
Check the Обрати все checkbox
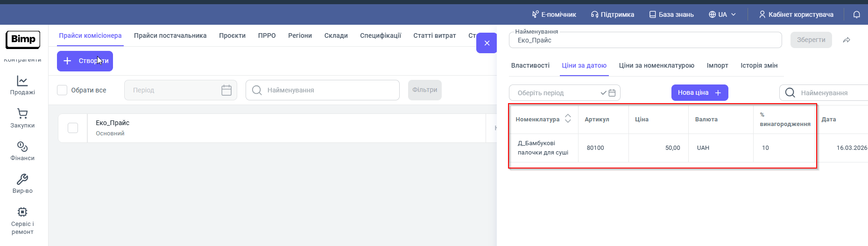tap(62, 90)
